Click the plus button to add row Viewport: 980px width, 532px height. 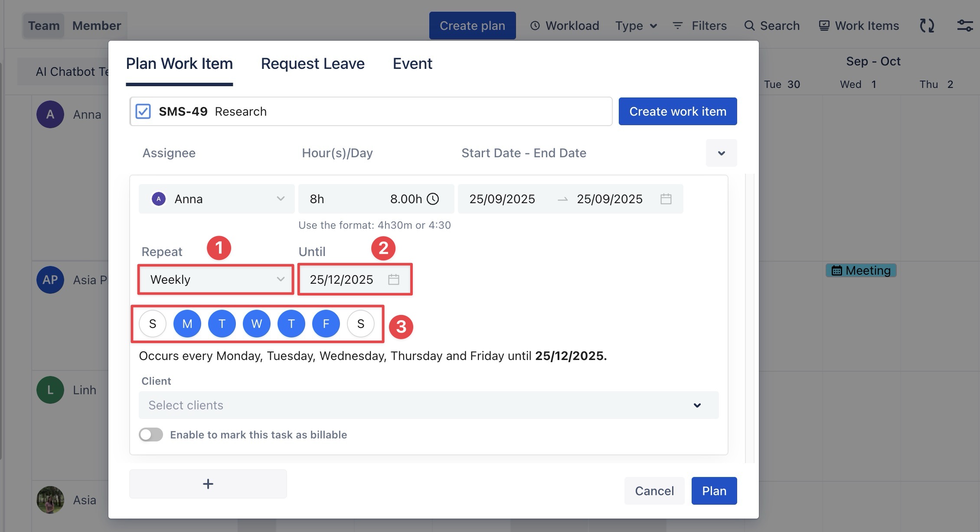pos(208,484)
